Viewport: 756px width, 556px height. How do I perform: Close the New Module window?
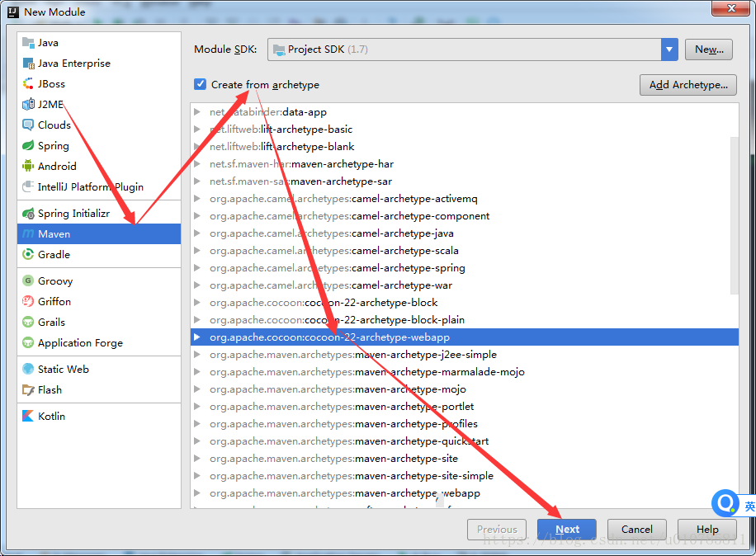[x=731, y=8]
